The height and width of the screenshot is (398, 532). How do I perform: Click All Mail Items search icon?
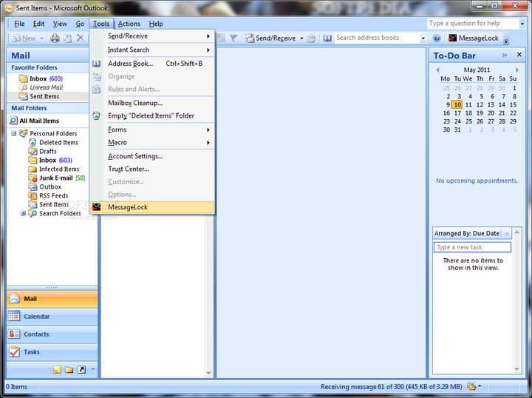[13, 121]
